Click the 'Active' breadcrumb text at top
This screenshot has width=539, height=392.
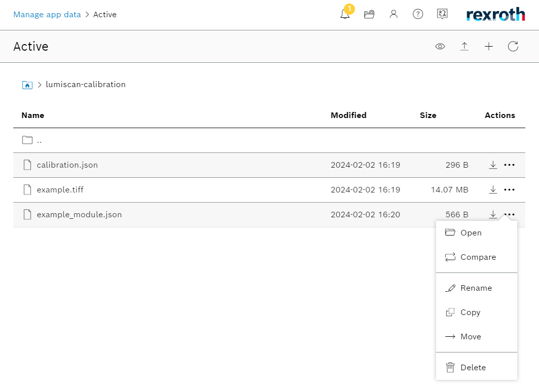(105, 14)
